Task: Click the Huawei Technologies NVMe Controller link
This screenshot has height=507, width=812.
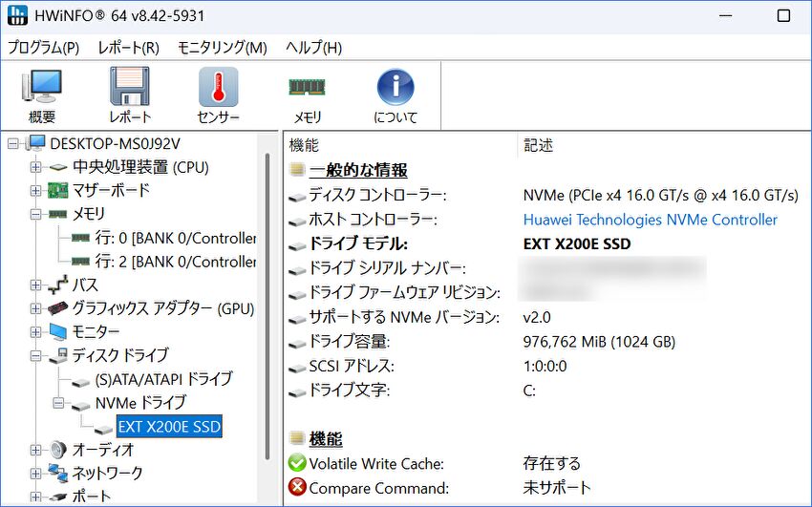Action: 650,220
